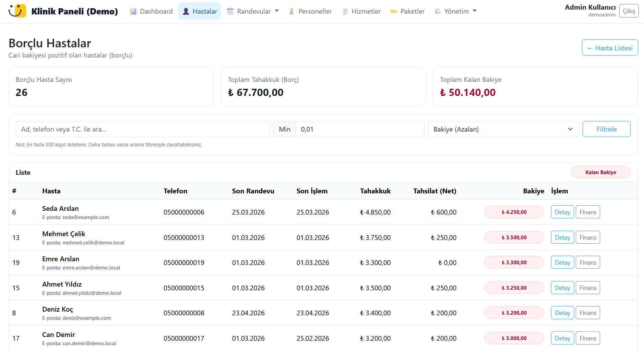Click the Yönetim gear icon
The height and width of the screenshot is (350, 644).
tap(438, 11)
